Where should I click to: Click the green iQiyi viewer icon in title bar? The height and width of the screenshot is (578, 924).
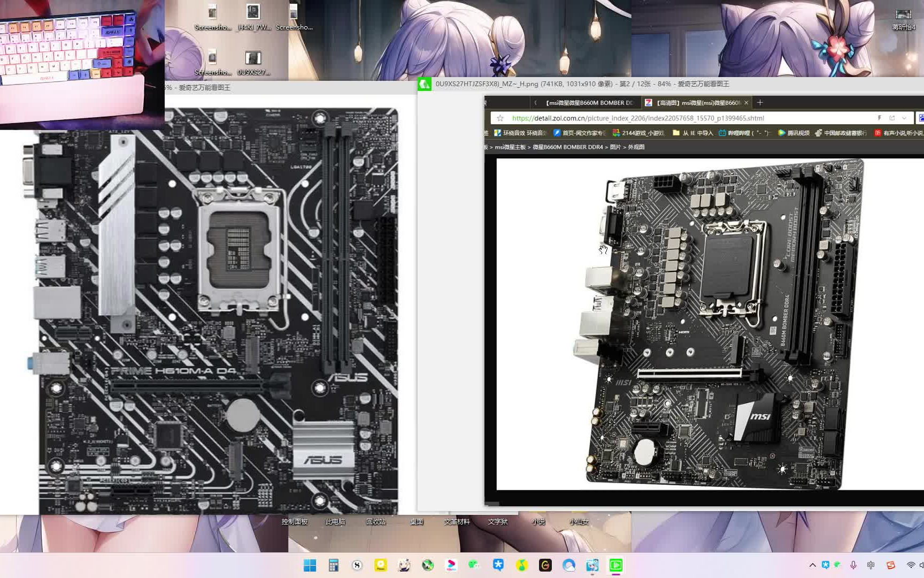pyautogui.click(x=425, y=84)
